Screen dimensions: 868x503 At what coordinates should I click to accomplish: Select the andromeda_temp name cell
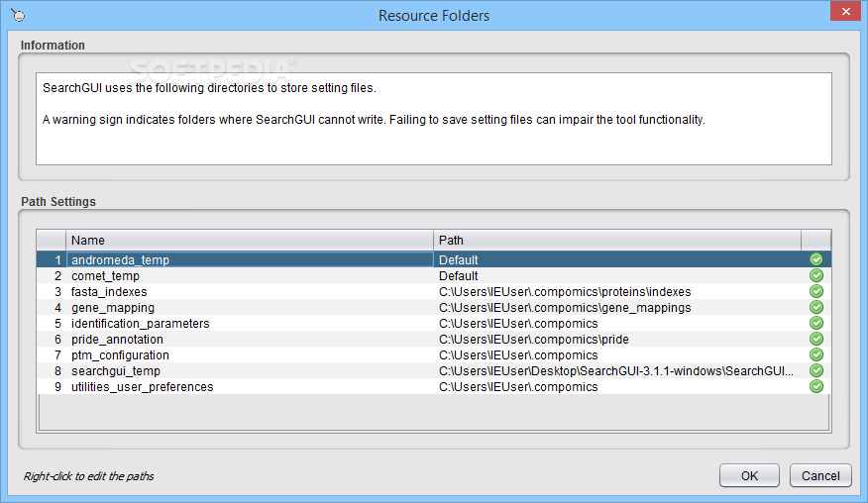[250, 259]
